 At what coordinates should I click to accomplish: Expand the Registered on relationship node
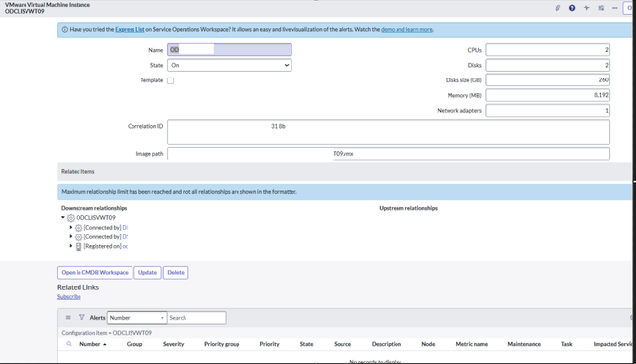(71, 246)
